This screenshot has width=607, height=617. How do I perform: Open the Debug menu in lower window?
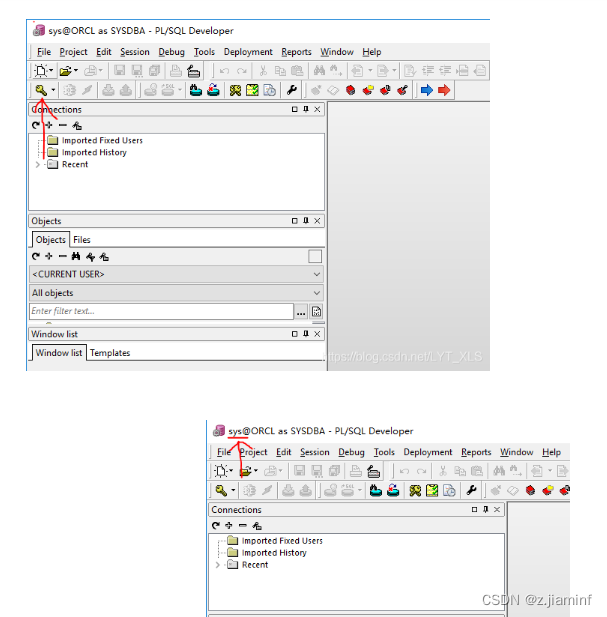(351, 452)
